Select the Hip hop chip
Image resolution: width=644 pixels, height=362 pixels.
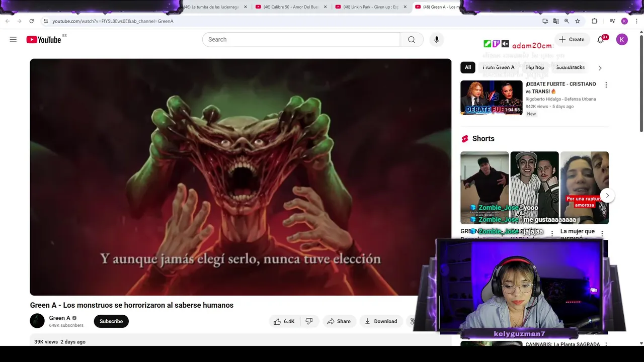point(535,67)
